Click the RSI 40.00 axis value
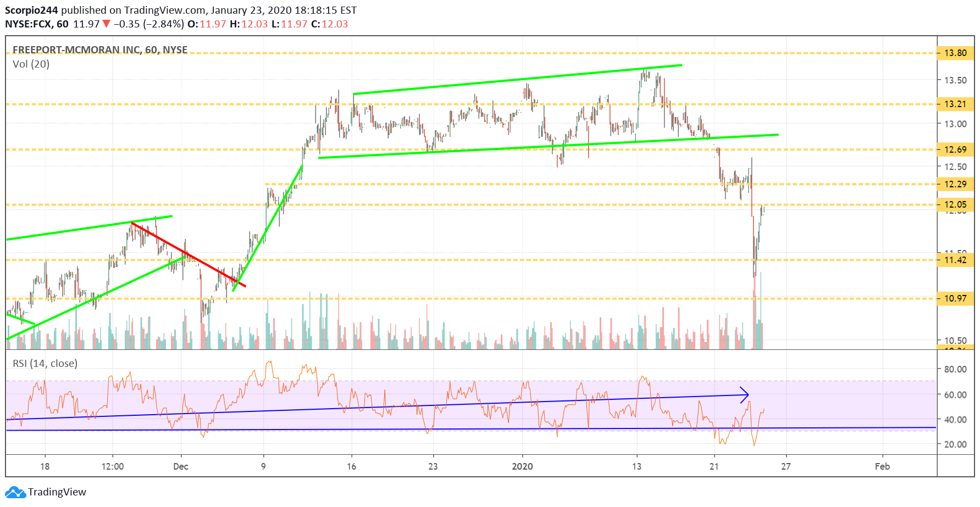The height and width of the screenshot is (507, 980). (x=955, y=420)
